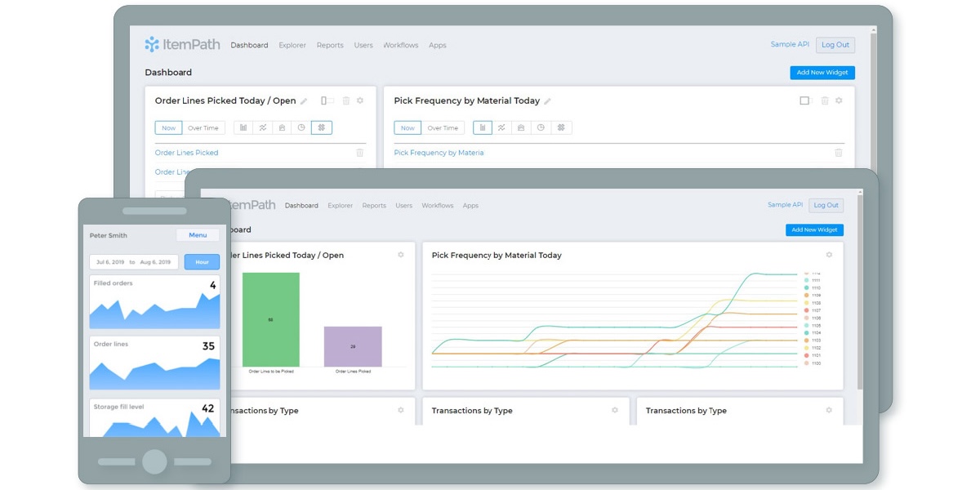Select bar chart type in Pick Frequency toolbar
Image resolution: width=980 pixels, height=490 pixels.
pyautogui.click(x=483, y=127)
